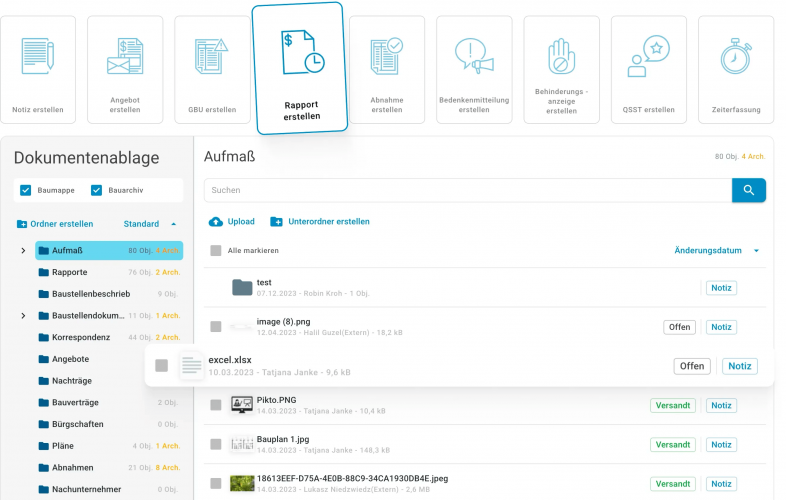
Task: Select the Aufmaß folder in tree
Action: click(109, 250)
